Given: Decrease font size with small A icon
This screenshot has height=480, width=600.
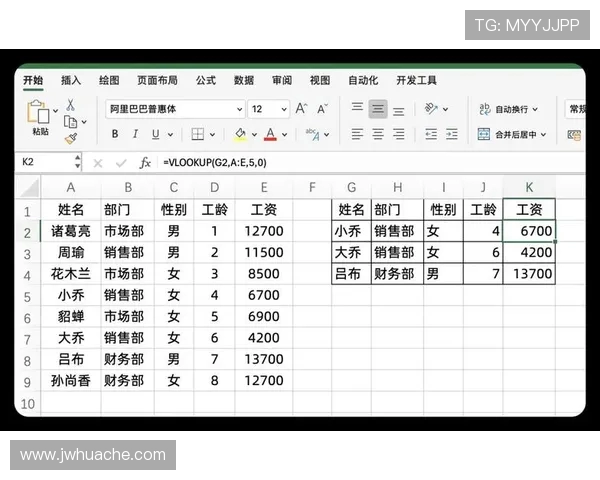Looking at the screenshot, I should pos(322,109).
